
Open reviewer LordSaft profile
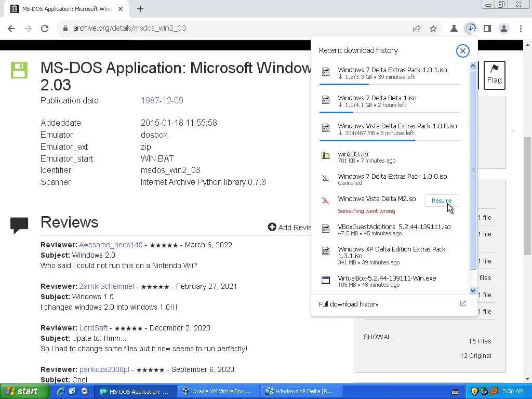(x=94, y=328)
